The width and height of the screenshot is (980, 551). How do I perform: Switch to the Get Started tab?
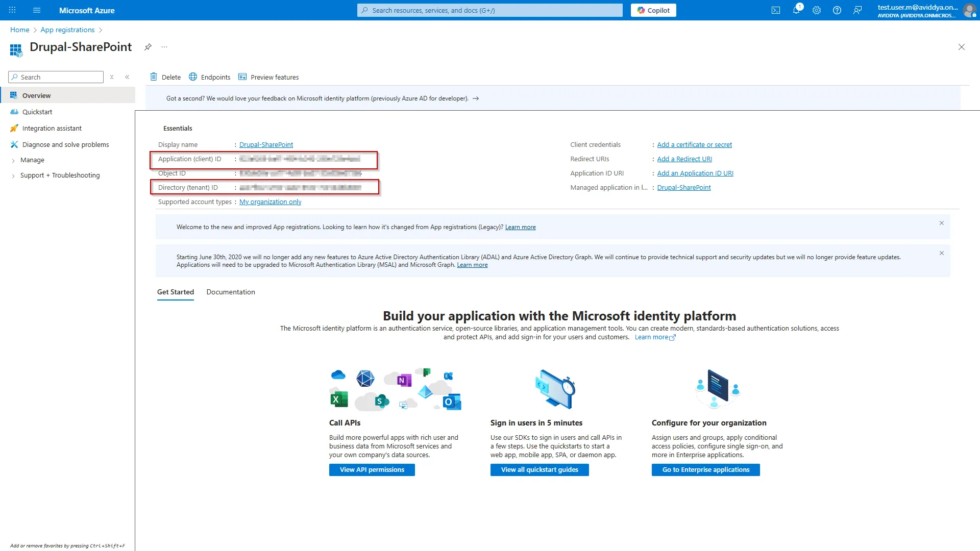(176, 292)
